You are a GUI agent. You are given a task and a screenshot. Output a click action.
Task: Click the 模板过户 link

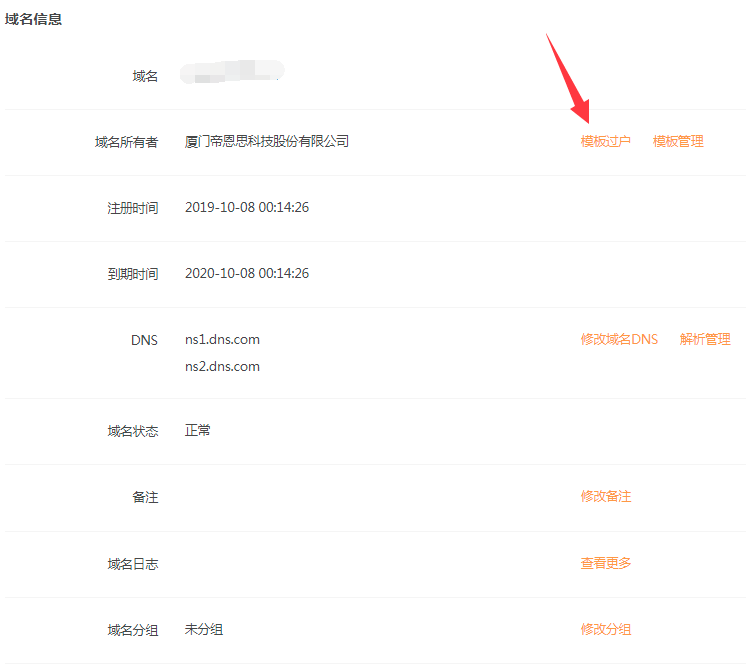pyautogui.click(x=605, y=142)
